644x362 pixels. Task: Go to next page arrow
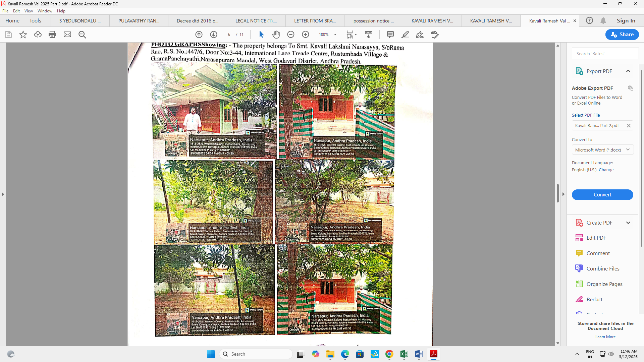pyautogui.click(x=214, y=35)
